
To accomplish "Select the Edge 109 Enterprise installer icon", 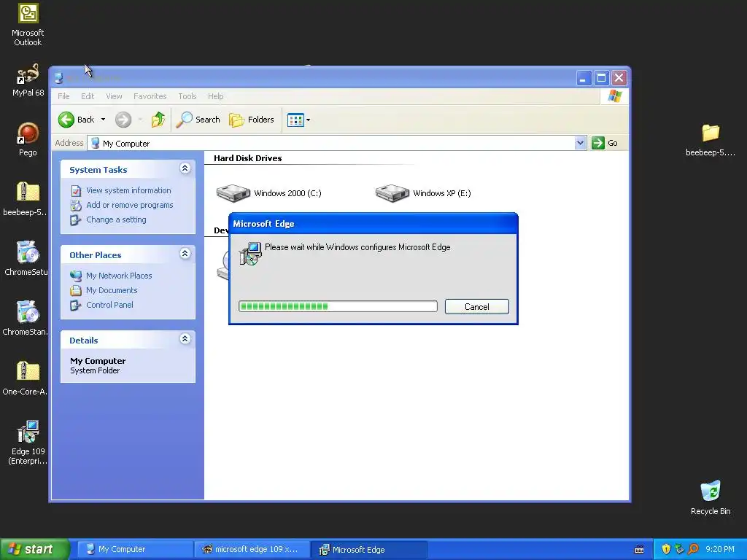I will (28, 443).
